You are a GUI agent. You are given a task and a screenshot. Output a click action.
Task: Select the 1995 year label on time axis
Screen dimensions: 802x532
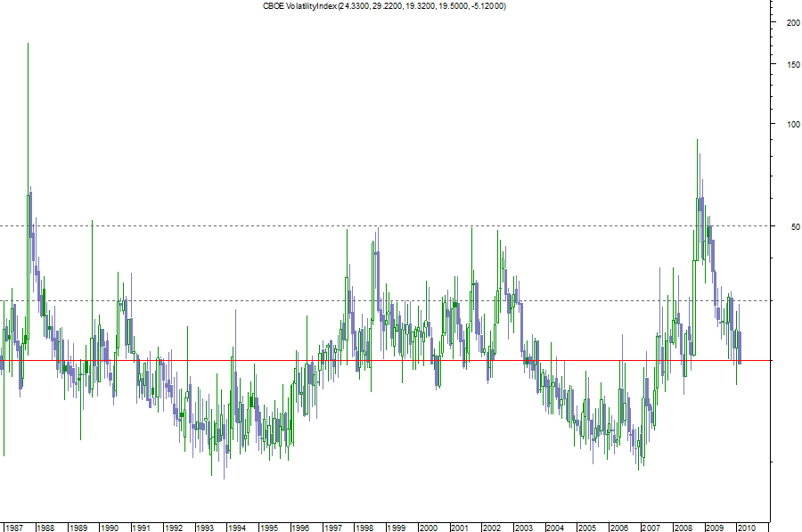pyautogui.click(x=269, y=528)
